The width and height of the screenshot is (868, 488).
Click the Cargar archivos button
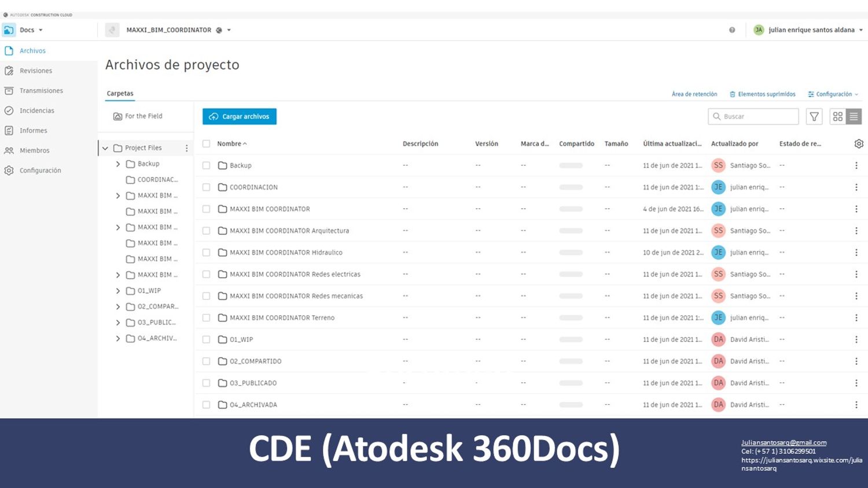click(240, 117)
